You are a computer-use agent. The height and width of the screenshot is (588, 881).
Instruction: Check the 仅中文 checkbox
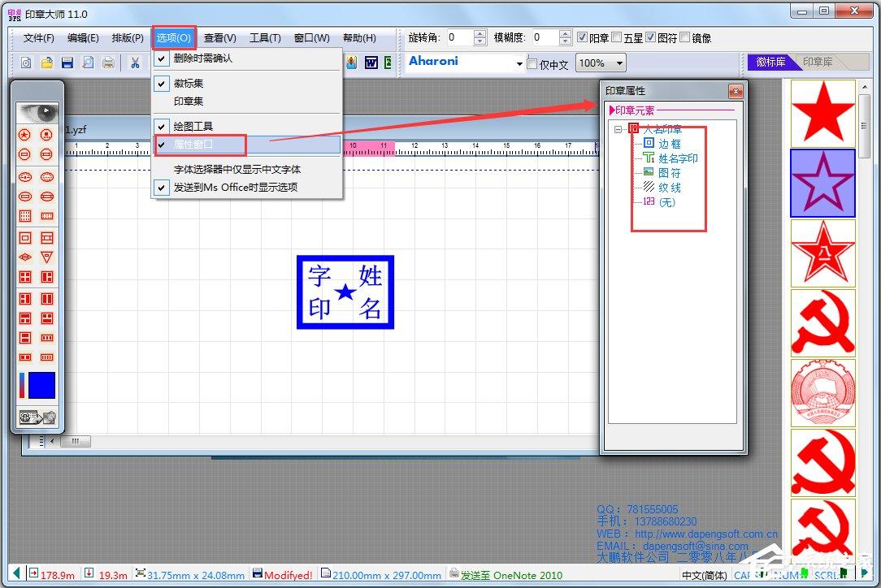[532, 64]
